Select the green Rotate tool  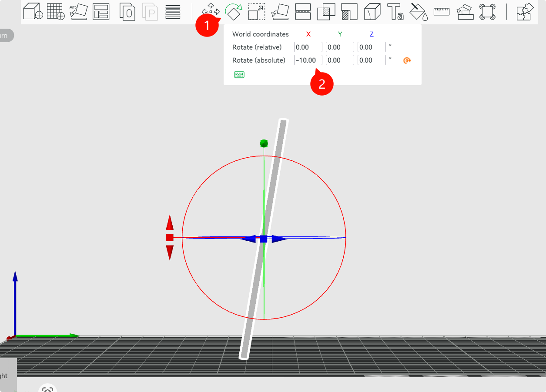coord(234,12)
